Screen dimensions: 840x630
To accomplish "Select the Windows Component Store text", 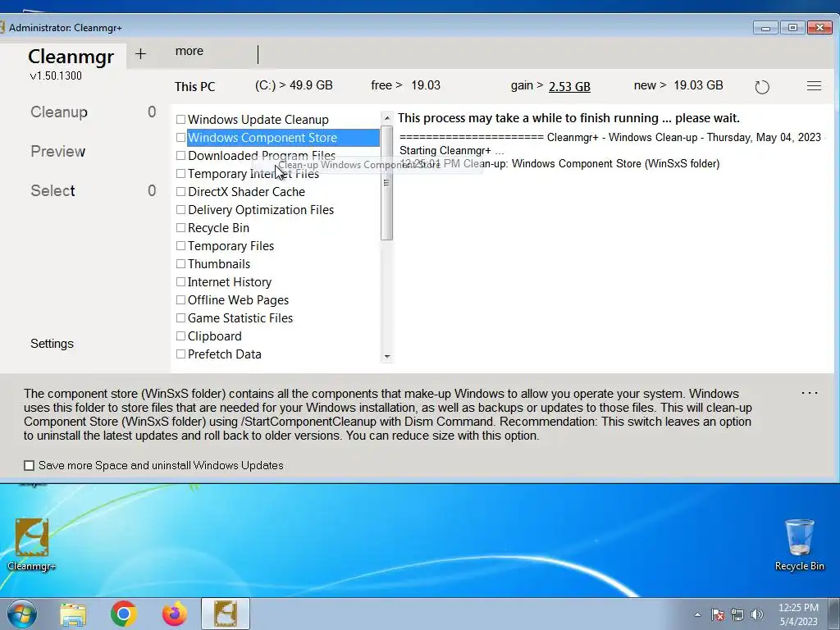I will (262, 138).
